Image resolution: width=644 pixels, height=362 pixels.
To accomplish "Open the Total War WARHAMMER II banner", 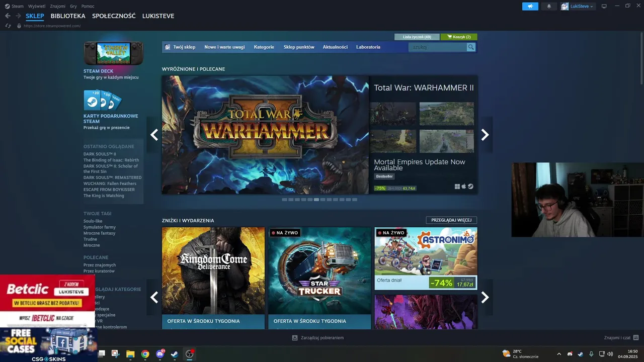I will [265, 135].
